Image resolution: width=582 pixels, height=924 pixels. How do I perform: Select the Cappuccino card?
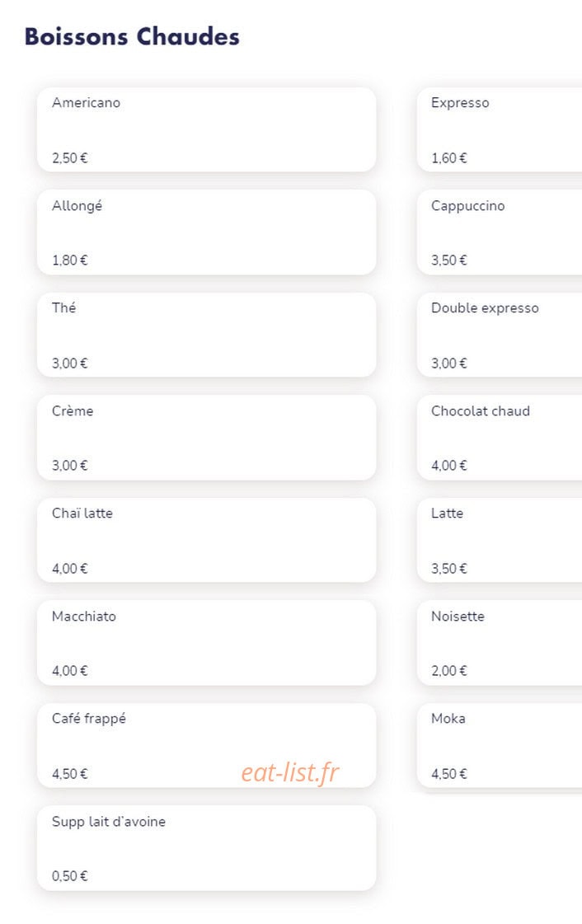500,232
